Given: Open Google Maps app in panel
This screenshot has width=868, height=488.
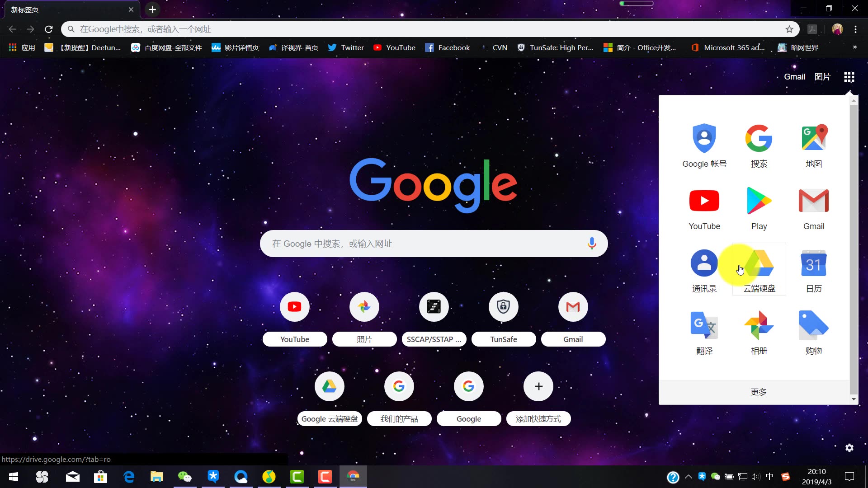Looking at the screenshot, I should (814, 145).
